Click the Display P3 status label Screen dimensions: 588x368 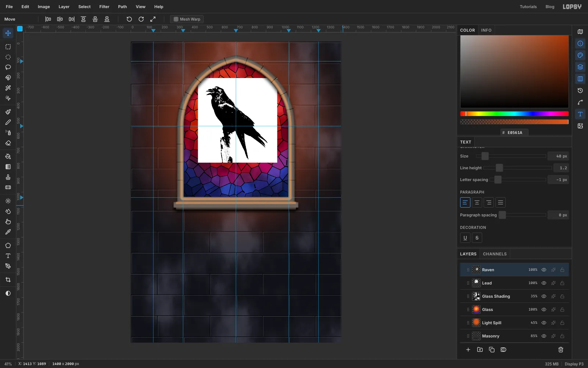pyautogui.click(x=574, y=364)
